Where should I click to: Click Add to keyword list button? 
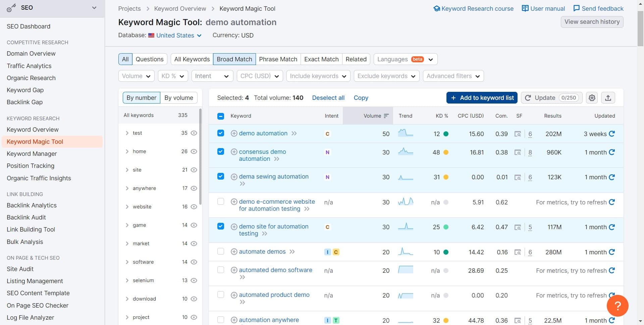[482, 98]
